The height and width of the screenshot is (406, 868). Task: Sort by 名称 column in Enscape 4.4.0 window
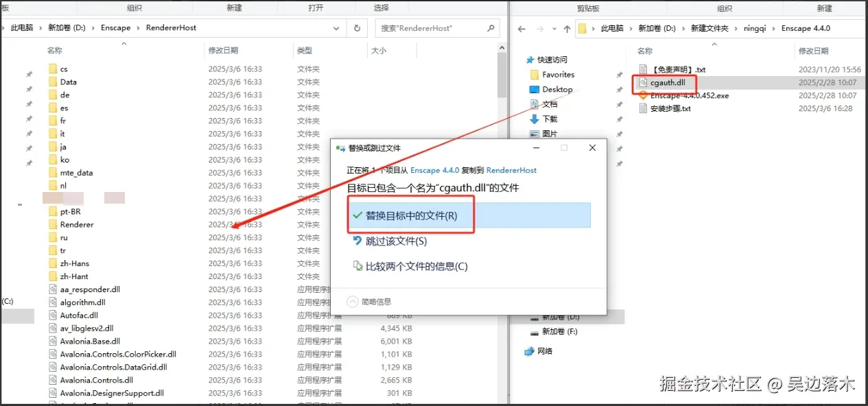click(x=645, y=51)
